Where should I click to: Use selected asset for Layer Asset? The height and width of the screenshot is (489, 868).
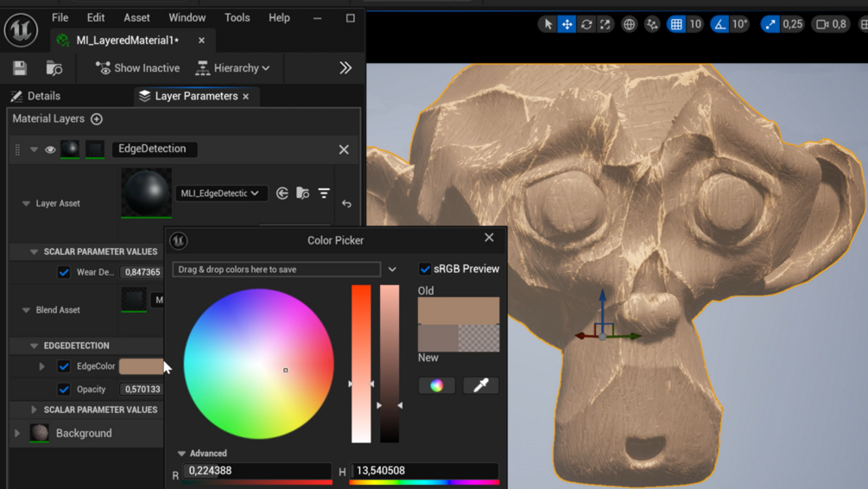coord(282,194)
